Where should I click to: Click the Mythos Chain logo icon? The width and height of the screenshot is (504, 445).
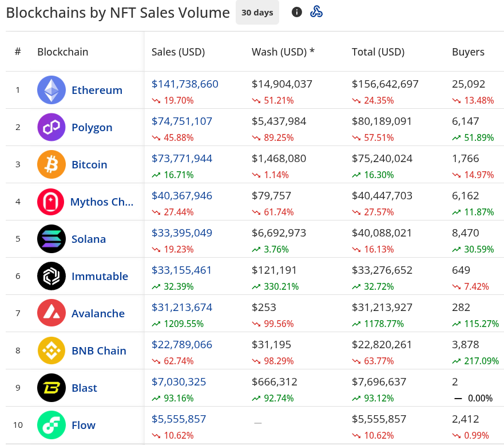(x=51, y=202)
